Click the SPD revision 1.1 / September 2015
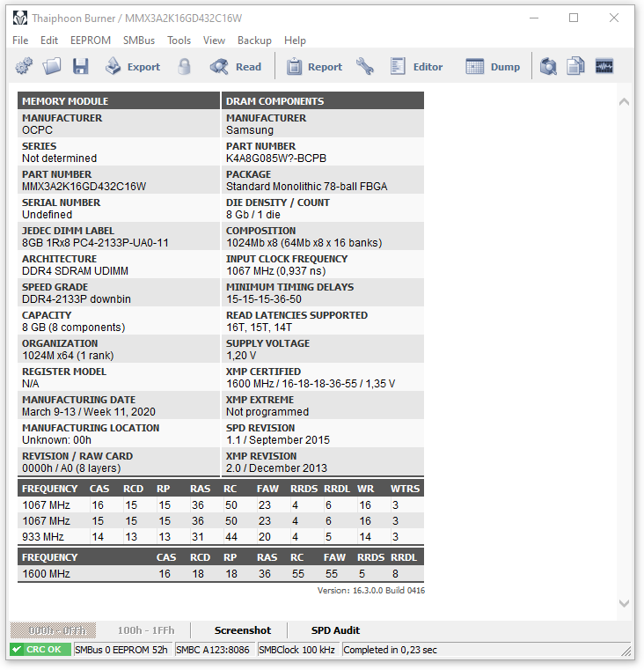The width and height of the screenshot is (644, 670). (x=278, y=440)
